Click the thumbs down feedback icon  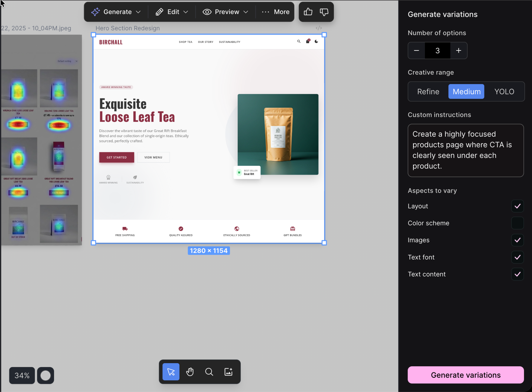click(x=324, y=12)
